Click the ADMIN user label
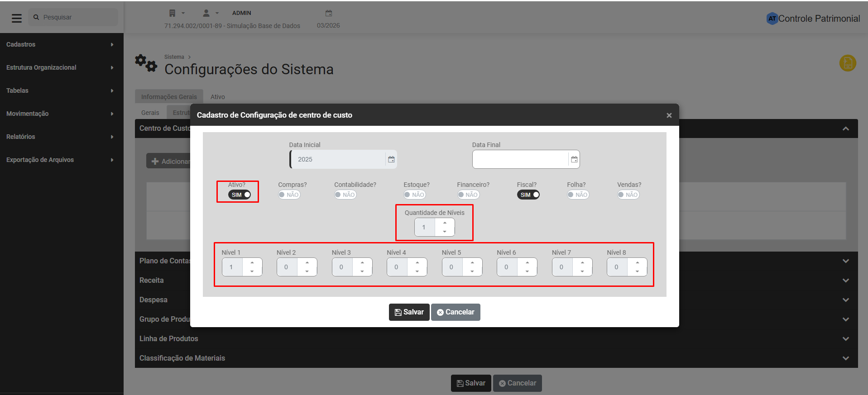The image size is (868, 395). click(x=242, y=13)
